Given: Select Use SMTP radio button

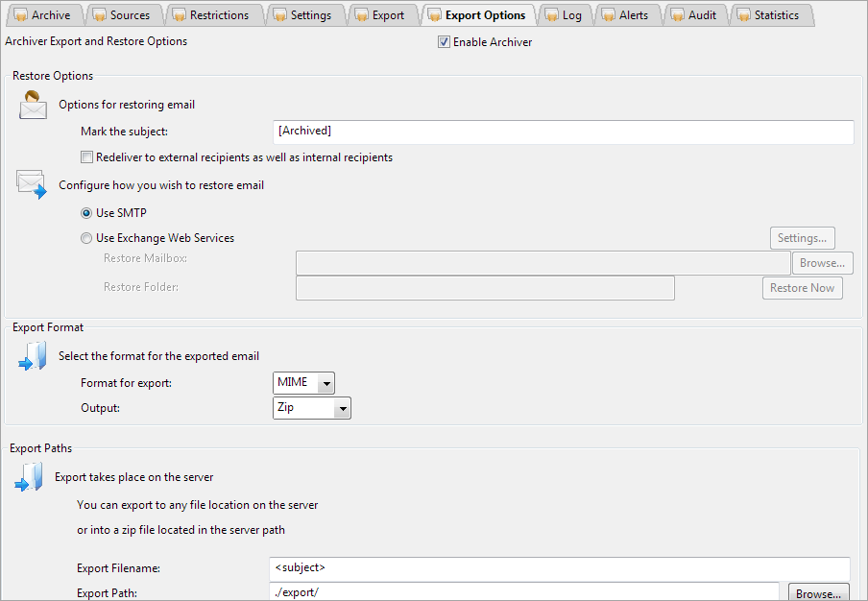Looking at the screenshot, I should point(86,213).
